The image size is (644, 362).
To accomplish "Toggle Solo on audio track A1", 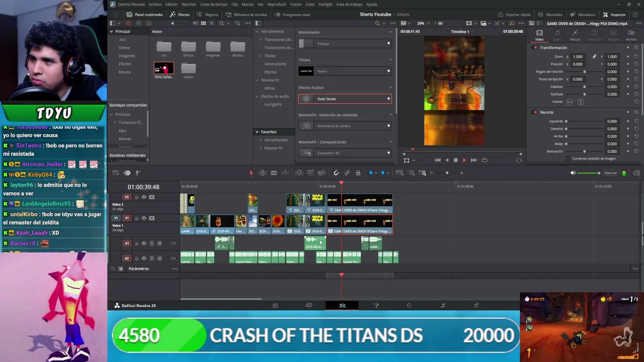I will (151, 243).
